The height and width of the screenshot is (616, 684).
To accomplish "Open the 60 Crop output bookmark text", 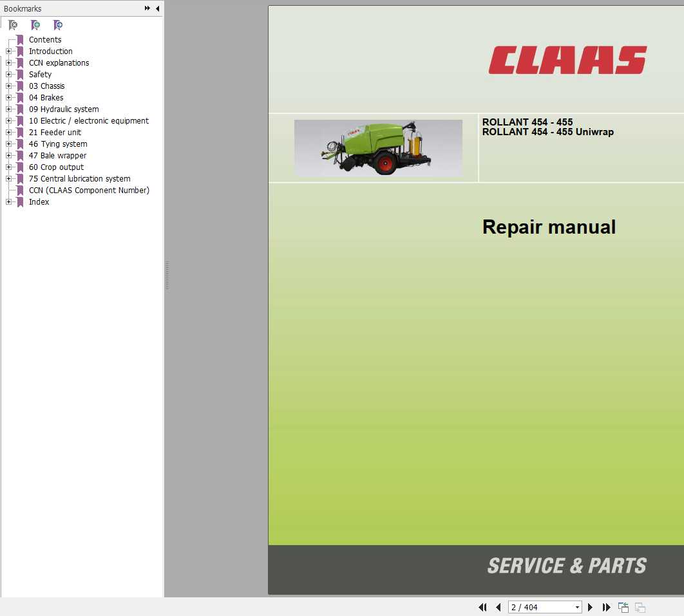I will point(56,167).
